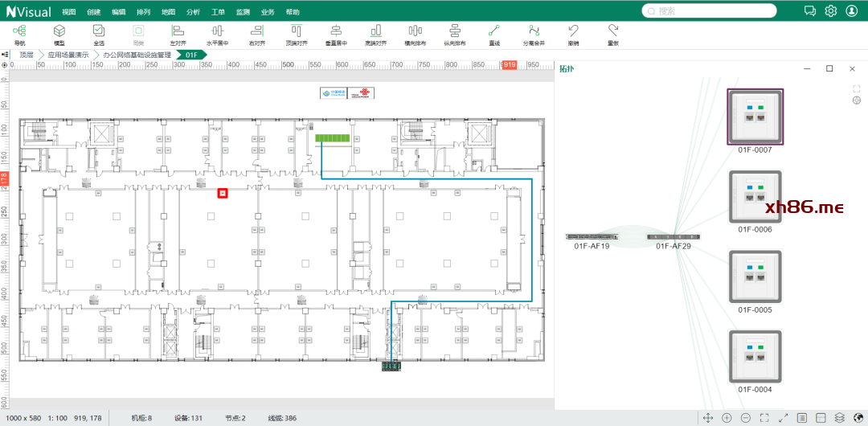The image size is (868, 426).
Task: Apply 底端对齐 bottom alignment
Action: (x=376, y=35)
